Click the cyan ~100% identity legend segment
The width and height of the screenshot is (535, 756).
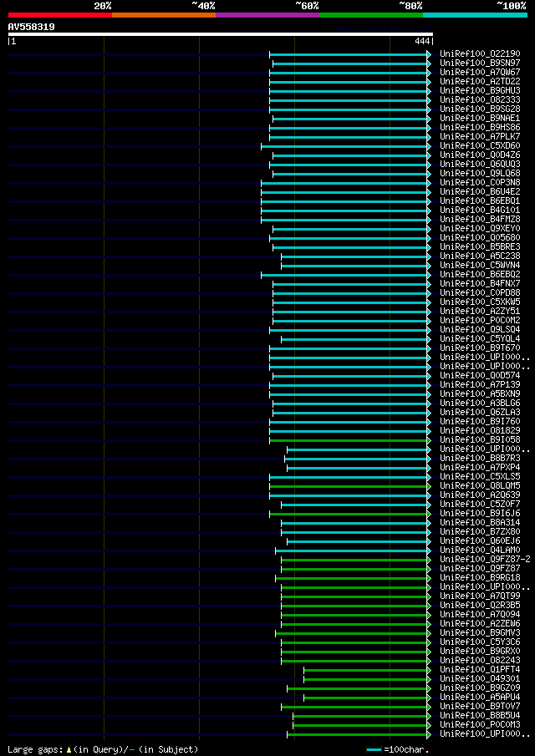click(475, 15)
